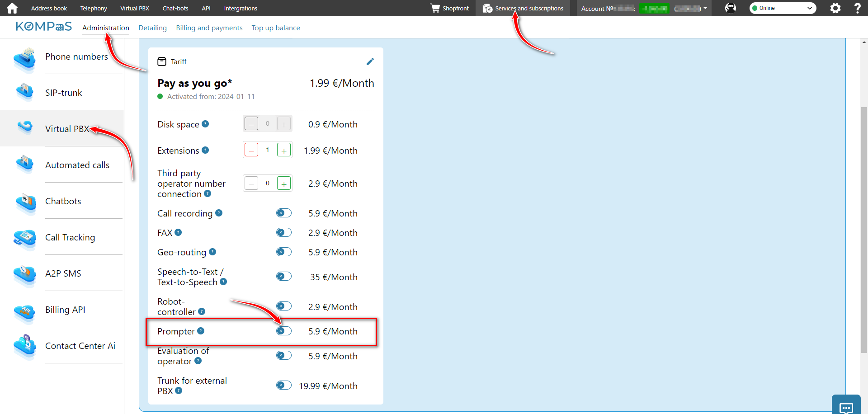
Task: Show Trunk for external PBX help tooltip
Action: (179, 390)
